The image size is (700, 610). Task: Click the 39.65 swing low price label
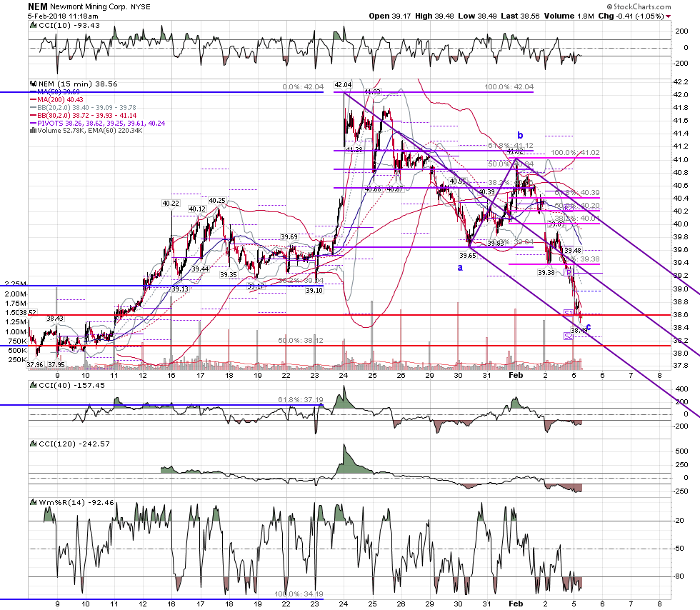coord(468,256)
